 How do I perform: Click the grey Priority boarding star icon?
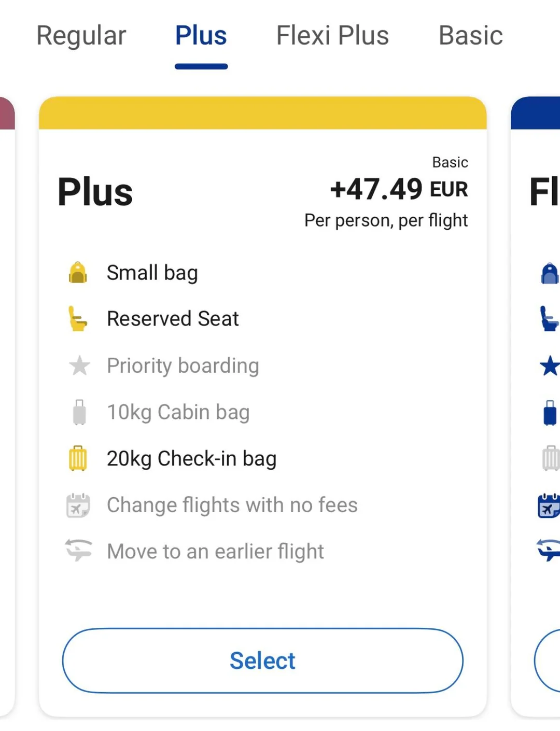79,365
